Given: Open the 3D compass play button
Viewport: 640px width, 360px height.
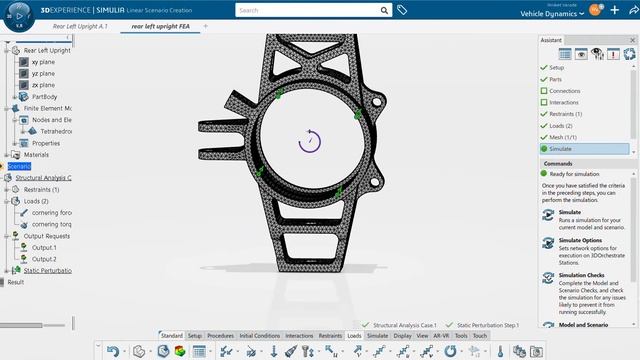Looking at the screenshot, I should [x=19, y=16].
